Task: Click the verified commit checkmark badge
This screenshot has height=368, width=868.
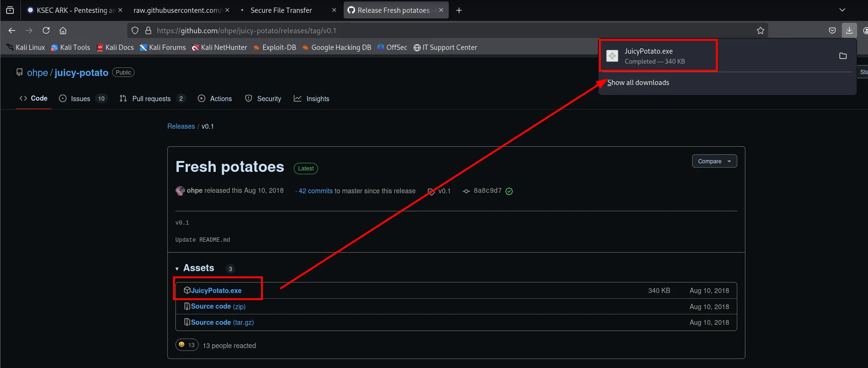Action: [x=509, y=191]
